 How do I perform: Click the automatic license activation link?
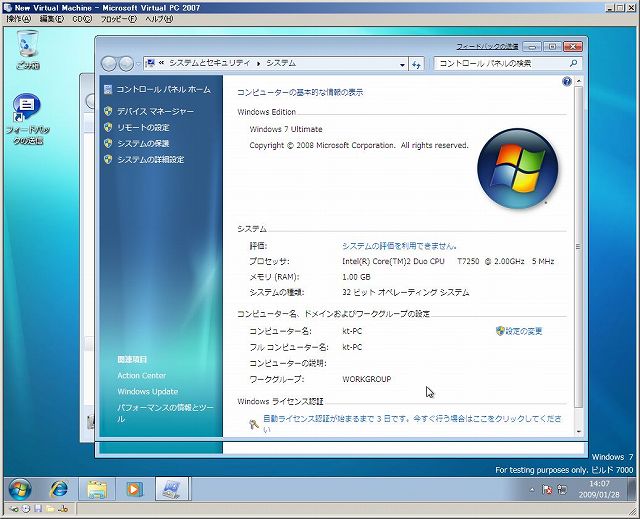412,424
